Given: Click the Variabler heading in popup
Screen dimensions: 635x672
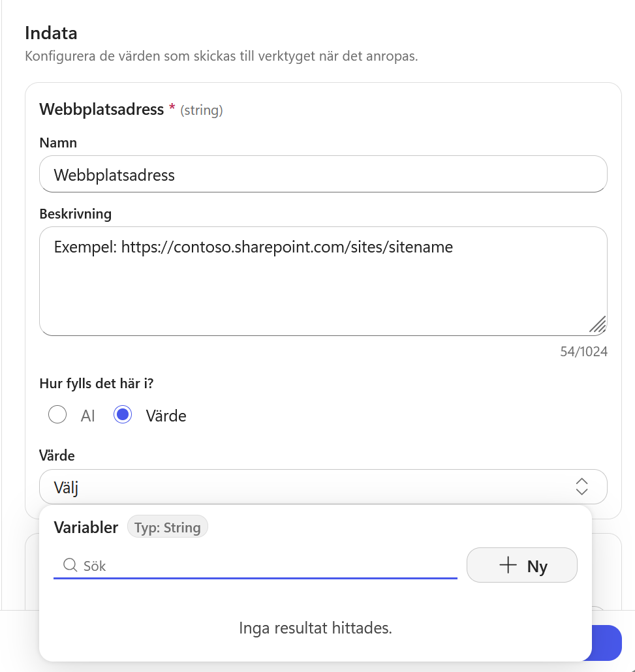Looking at the screenshot, I should click(x=85, y=527).
